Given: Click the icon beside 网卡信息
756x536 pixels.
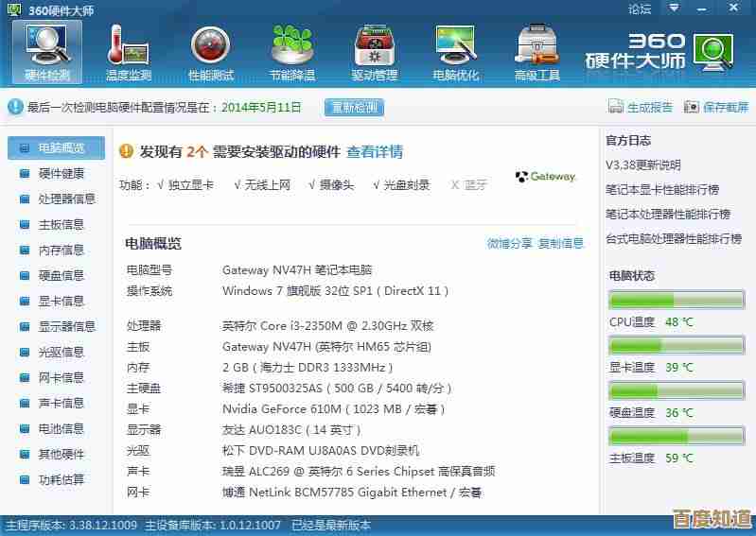Looking at the screenshot, I should tap(24, 377).
